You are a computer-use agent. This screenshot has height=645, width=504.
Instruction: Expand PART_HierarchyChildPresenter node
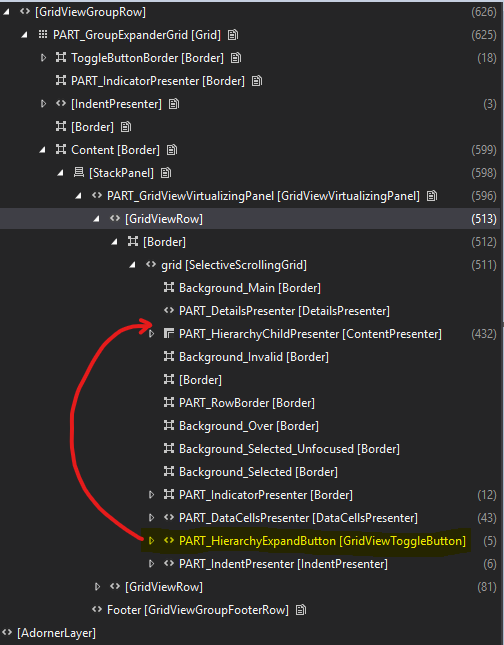(x=151, y=334)
